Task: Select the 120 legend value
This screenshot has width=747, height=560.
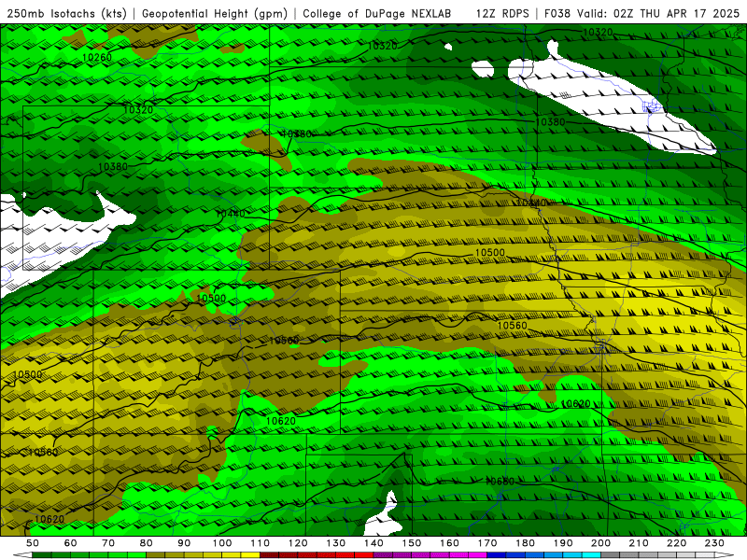Action: 298,543
